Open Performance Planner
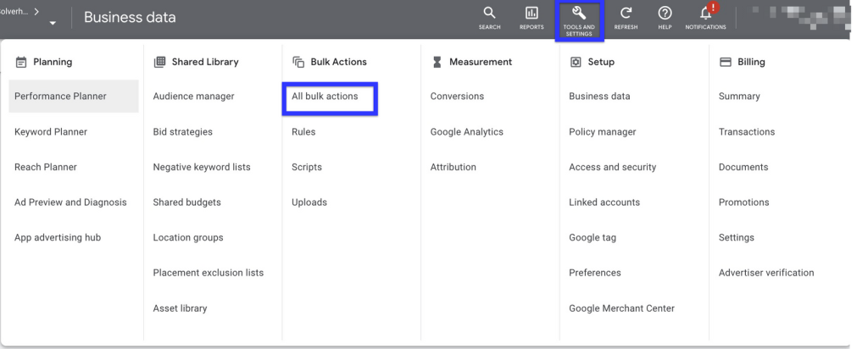 pyautogui.click(x=74, y=97)
